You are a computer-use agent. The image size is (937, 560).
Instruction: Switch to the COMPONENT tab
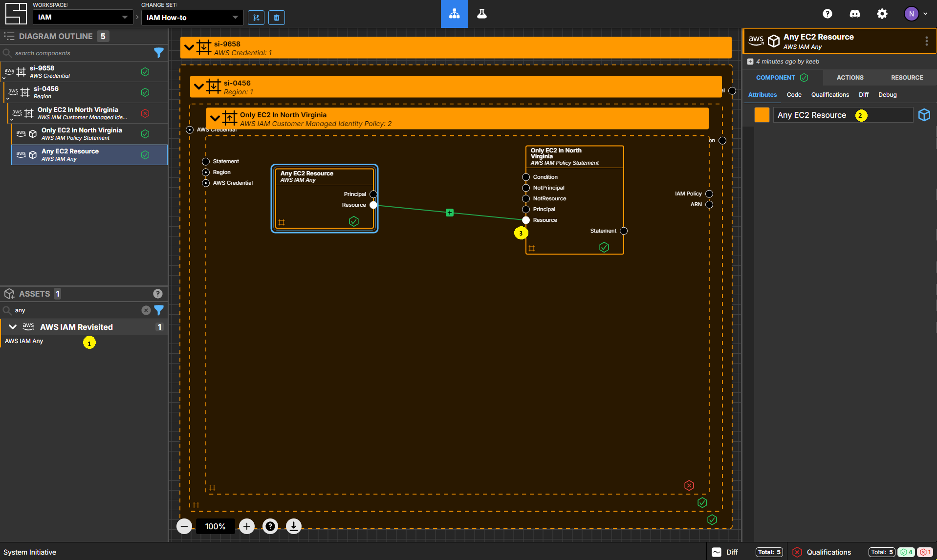(782, 78)
